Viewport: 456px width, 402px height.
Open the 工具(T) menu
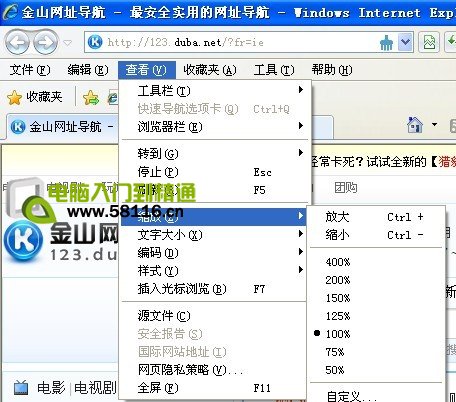[x=274, y=70]
